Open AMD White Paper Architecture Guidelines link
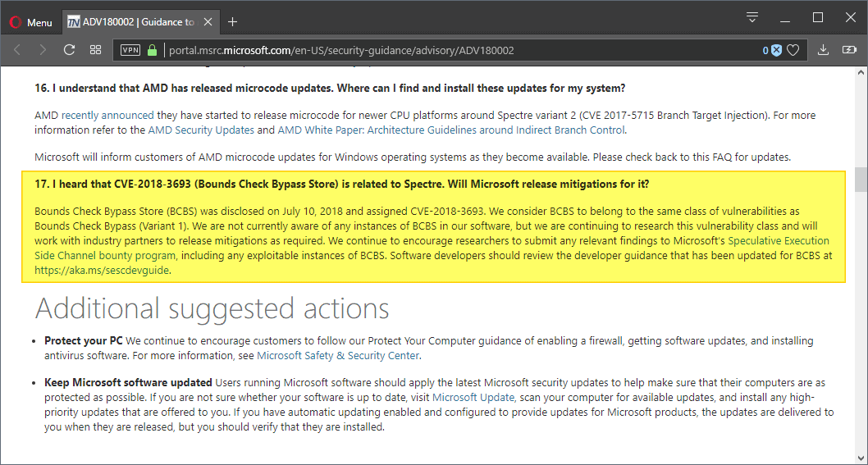This screenshot has width=868, height=465. pyautogui.click(x=451, y=130)
